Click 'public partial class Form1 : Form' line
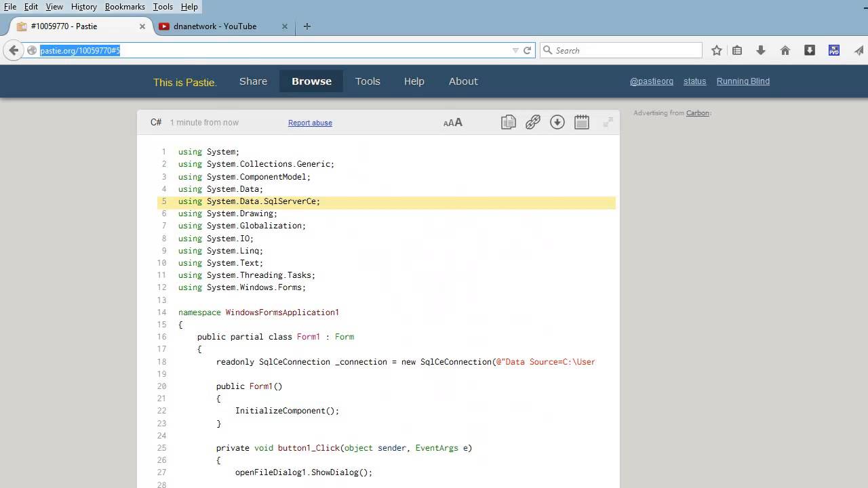868x488 pixels. (275, 337)
